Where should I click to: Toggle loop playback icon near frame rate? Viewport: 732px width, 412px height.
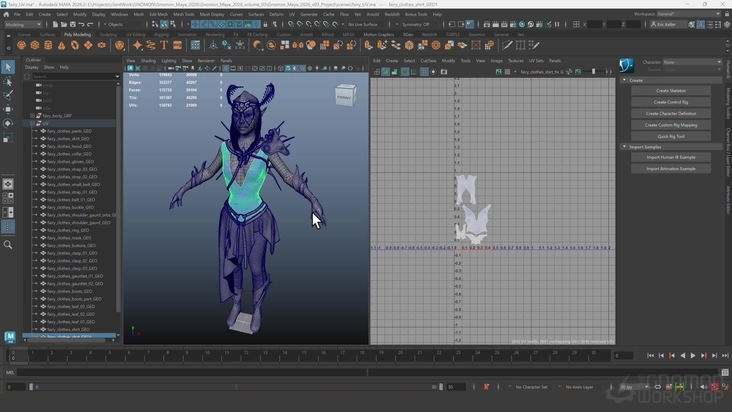click(657, 387)
